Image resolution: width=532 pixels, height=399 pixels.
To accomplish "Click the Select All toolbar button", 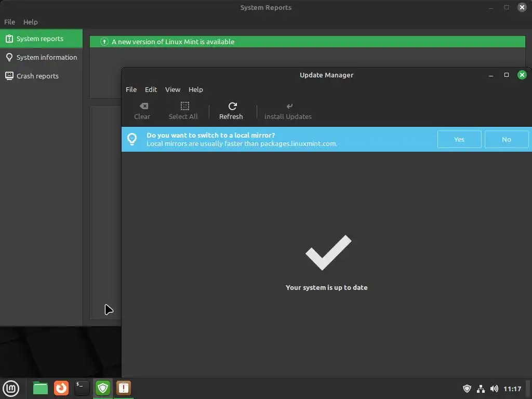I will [183, 111].
